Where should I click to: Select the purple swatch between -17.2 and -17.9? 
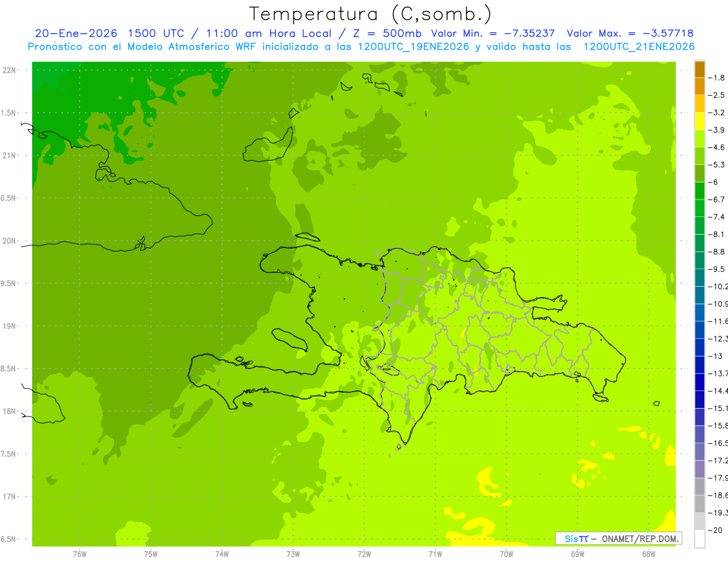pos(699,469)
